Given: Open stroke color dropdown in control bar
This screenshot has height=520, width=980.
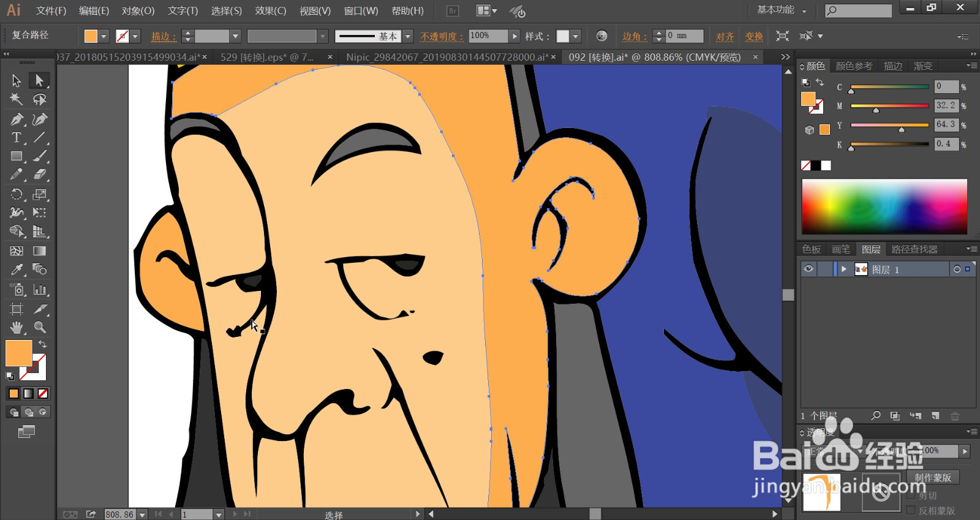Looking at the screenshot, I should pos(135,36).
